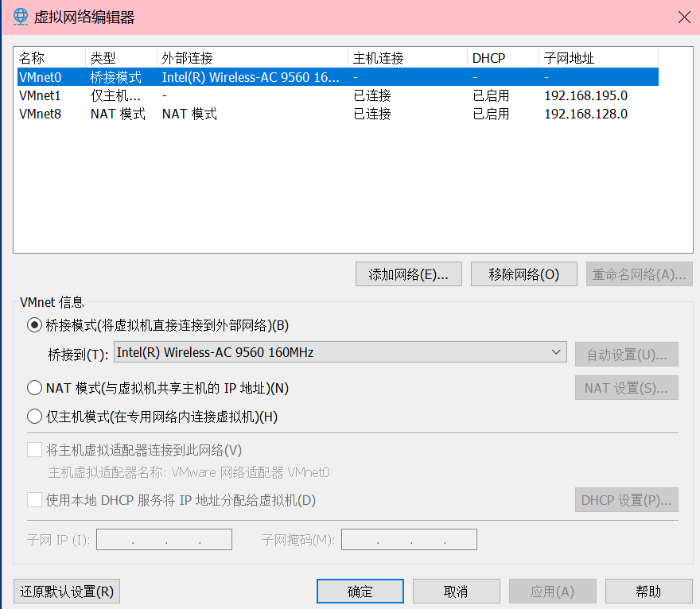
Task: Enable 使用本地 DHCP 服务分配 IP 地址
Action: pos(33,499)
